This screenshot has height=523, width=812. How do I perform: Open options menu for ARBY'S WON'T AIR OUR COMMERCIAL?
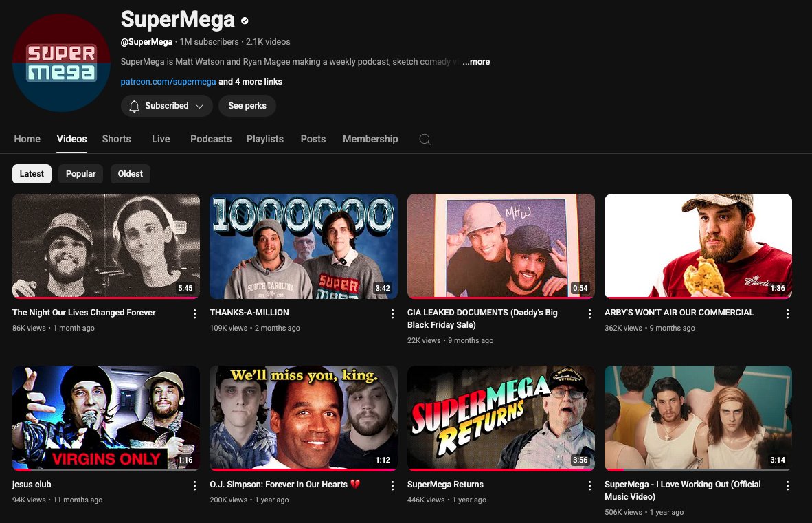click(x=787, y=314)
